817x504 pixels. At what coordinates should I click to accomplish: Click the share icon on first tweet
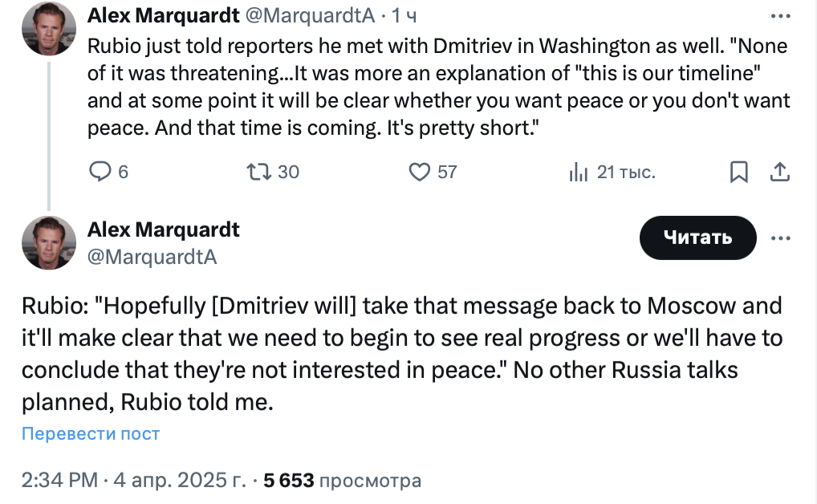click(x=780, y=172)
